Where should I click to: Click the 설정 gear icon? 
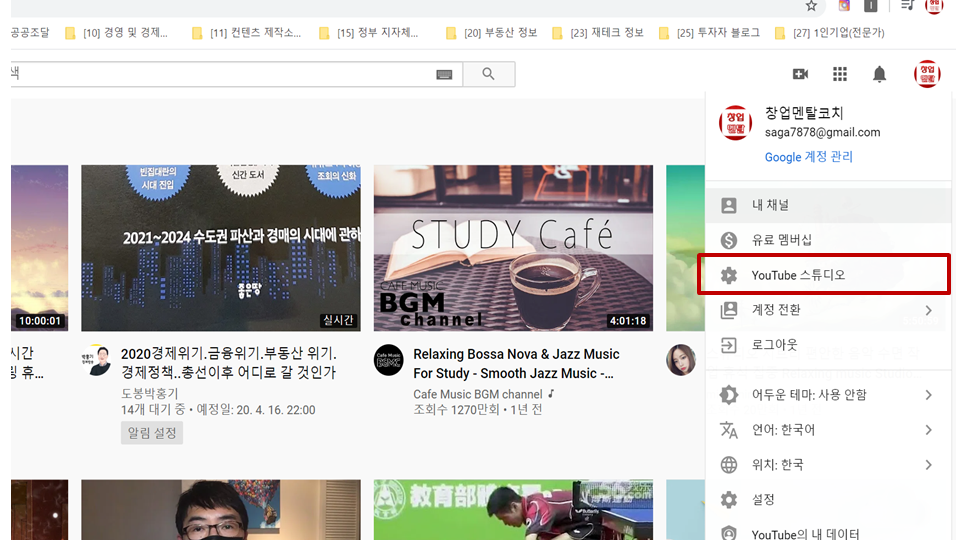tap(729, 500)
